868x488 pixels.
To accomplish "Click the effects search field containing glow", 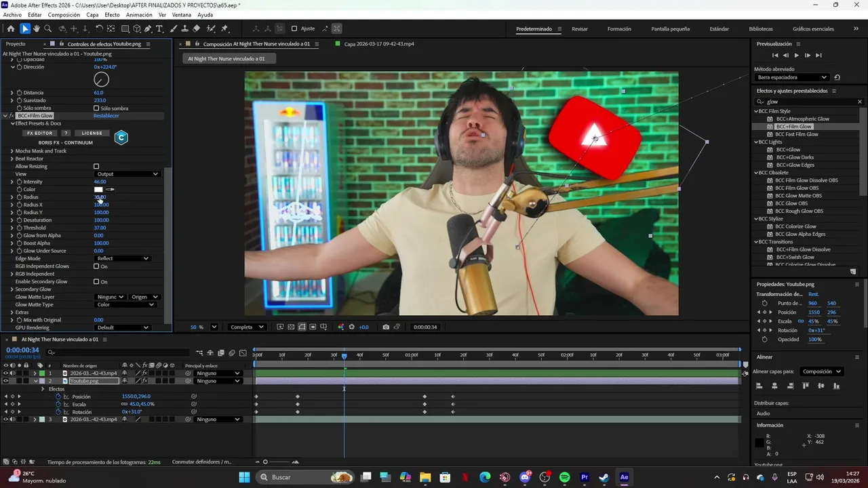I will [810, 102].
